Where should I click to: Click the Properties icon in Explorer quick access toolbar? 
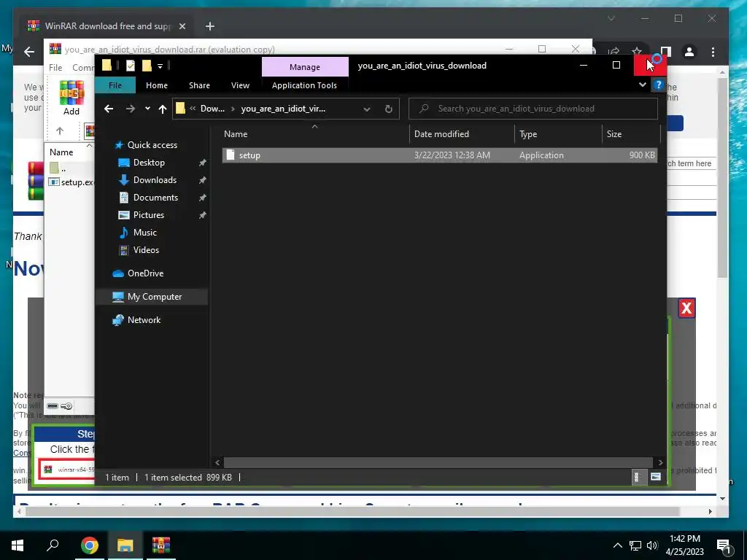[x=131, y=66]
